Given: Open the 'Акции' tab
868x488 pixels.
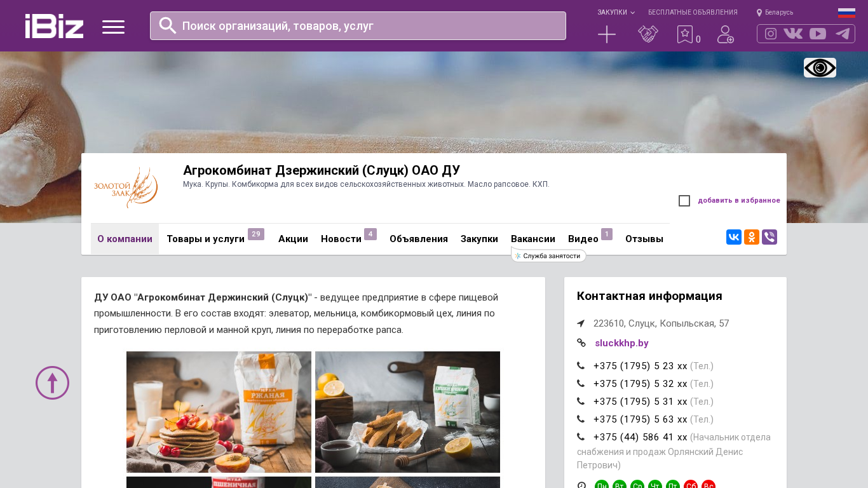Looking at the screenshot, I should point(293,239).
